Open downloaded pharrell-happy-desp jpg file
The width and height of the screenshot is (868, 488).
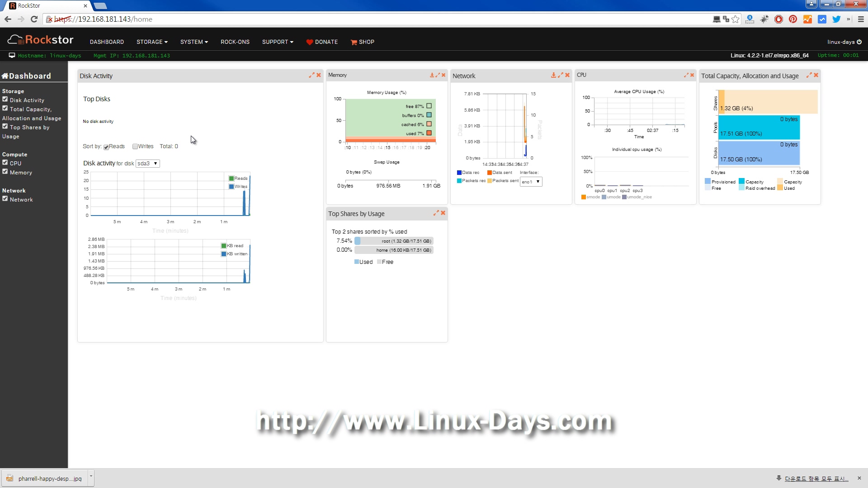pos(45,478)
